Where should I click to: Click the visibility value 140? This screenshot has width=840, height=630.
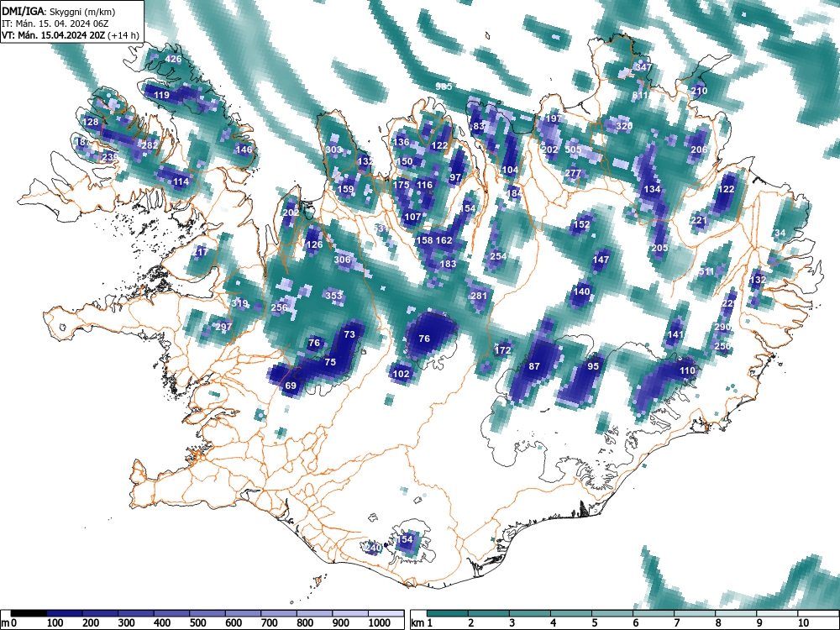(581, 292)
